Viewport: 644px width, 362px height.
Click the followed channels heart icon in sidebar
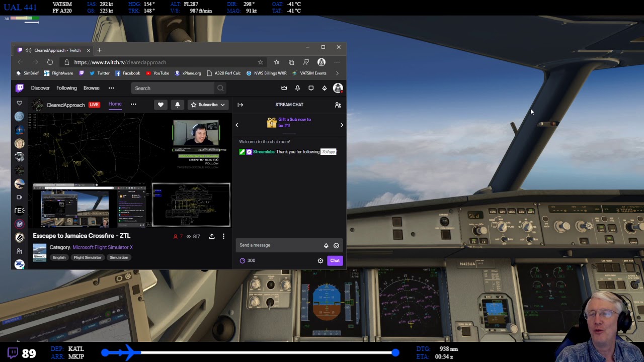[x=20, y=103]
